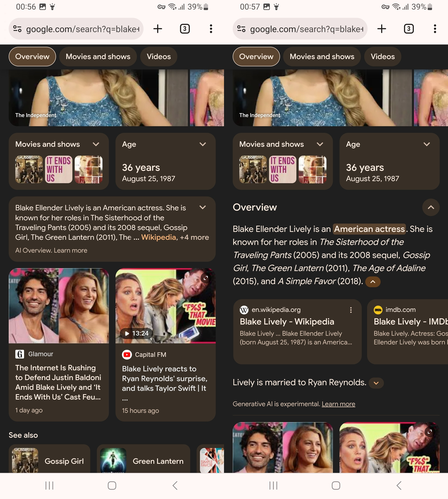448x499 pixels.
Task: Expand Capital FM video thumbnail icon
Action: click(x=206, y=278)
